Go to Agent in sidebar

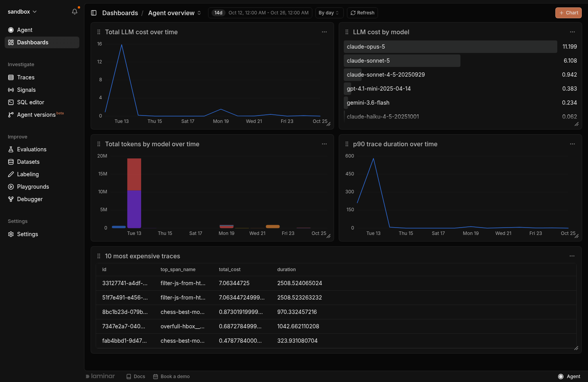(x=42, y=30)
